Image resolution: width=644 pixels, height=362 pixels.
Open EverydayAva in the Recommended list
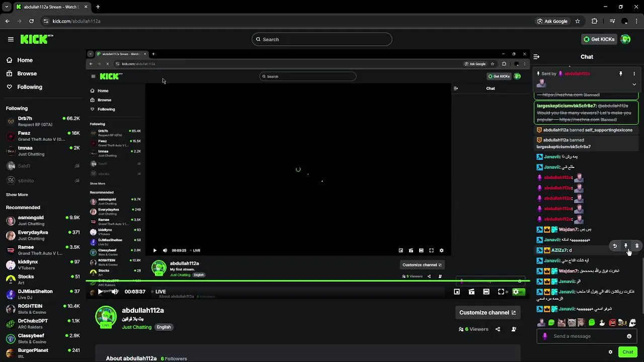pyautogui.click(x=43, y=235)
